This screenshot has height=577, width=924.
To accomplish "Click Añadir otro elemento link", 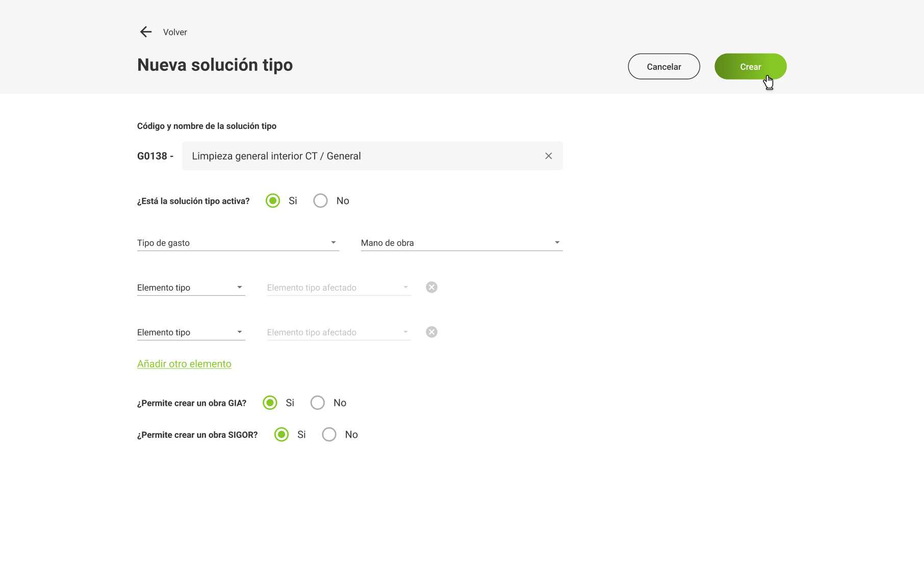I will [184, 364].
